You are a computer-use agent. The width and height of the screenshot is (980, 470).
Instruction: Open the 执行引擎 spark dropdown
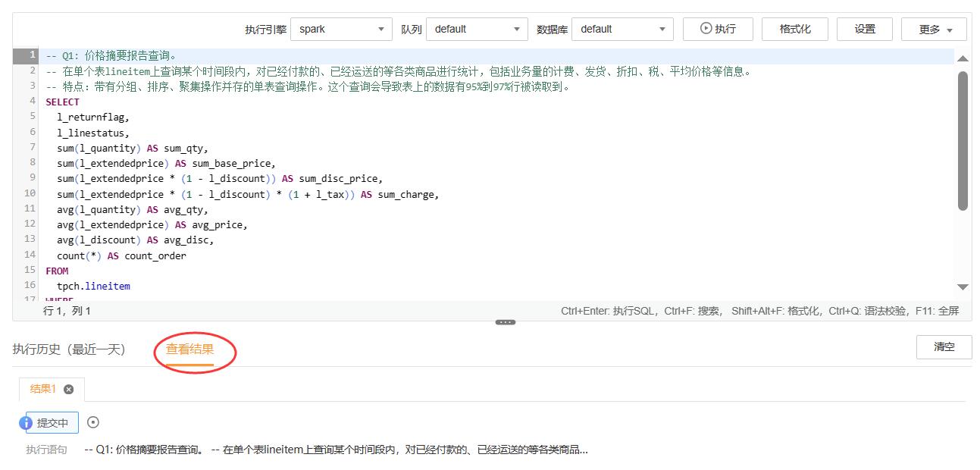tap(341, 29)
